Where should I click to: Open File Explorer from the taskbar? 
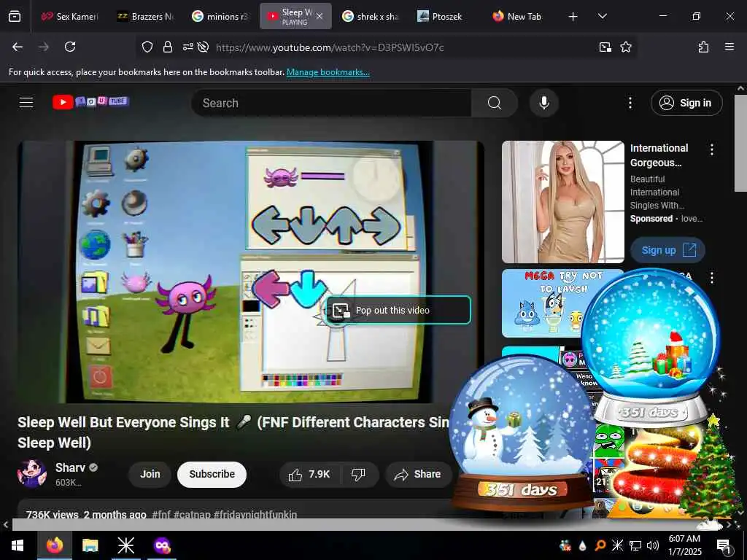(90, 545)
